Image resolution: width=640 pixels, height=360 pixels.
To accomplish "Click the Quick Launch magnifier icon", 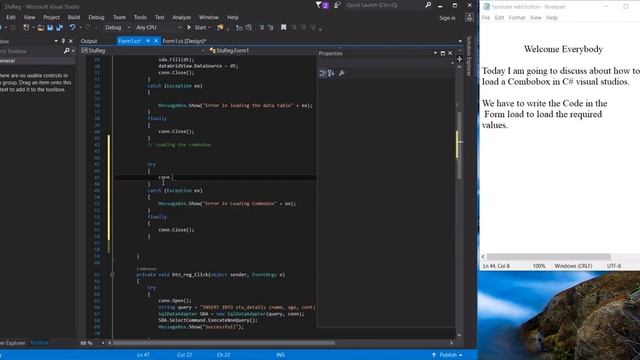I will click(x=428, y=5).
